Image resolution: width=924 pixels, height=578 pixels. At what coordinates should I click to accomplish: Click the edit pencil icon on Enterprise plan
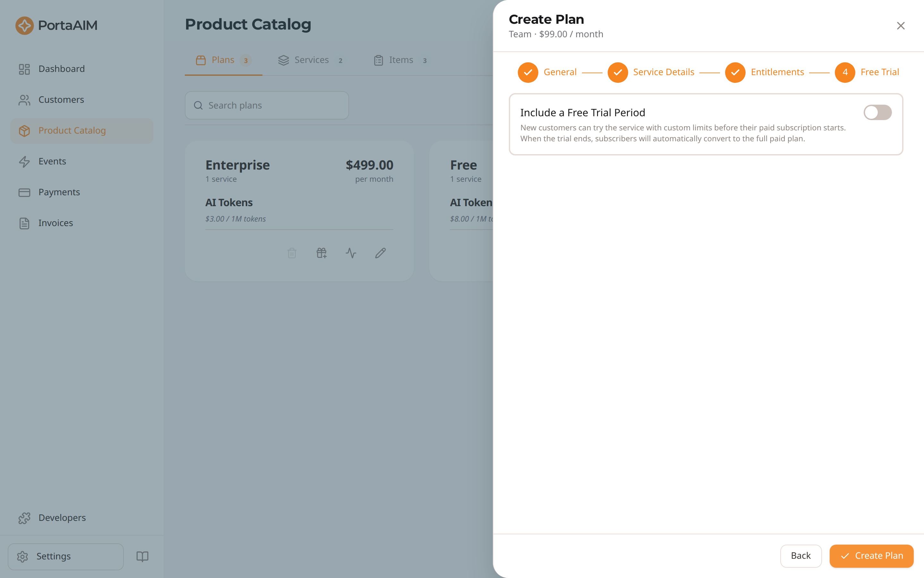pos(380,253)
